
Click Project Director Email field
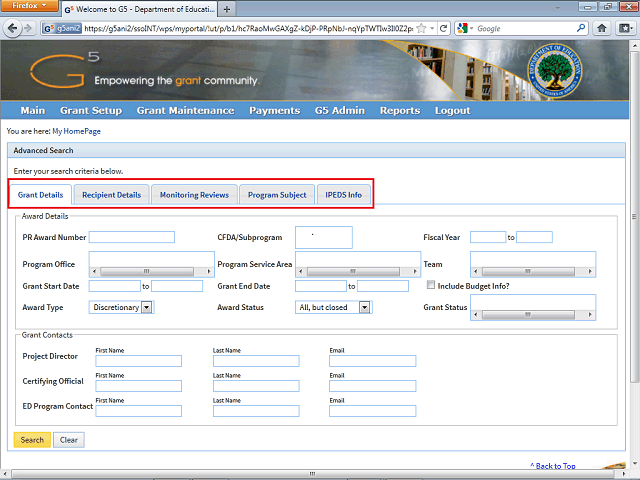pyautogui.click(x=373, y=361)
